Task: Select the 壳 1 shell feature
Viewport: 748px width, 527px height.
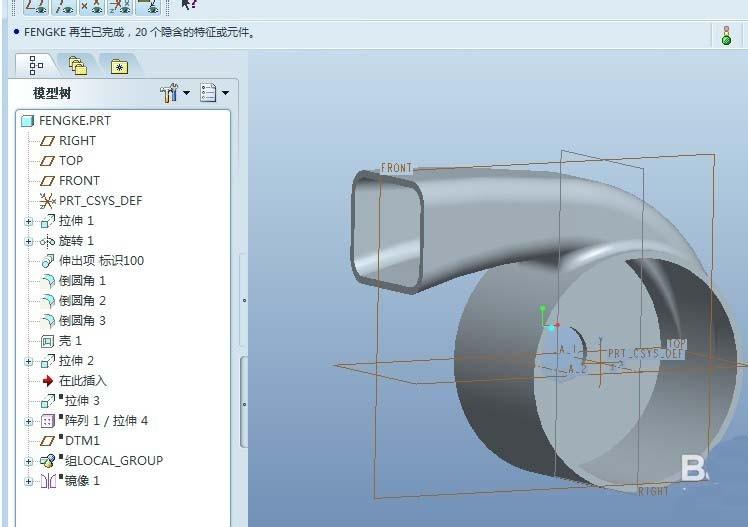Action: [x=70, y=341]
